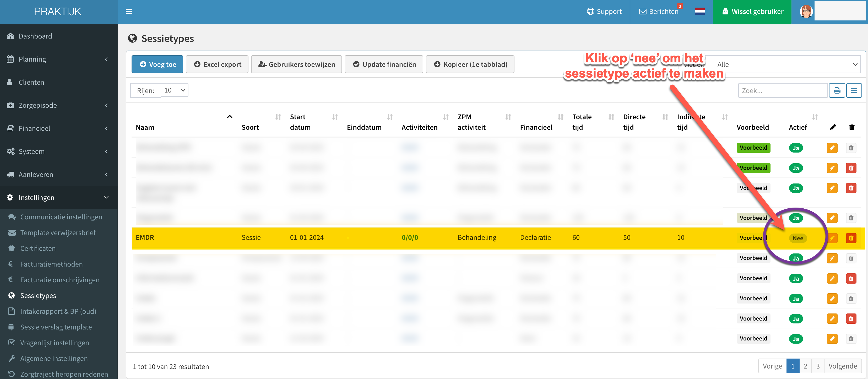This screenshot has width=868, height=379.
Task: Click Kopieer (1e tabblad) button
Action: (x=470, y=64)
